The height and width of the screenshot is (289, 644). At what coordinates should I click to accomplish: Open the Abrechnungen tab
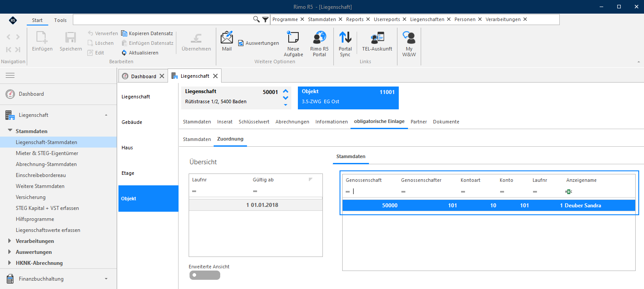(x=292, y=122)
